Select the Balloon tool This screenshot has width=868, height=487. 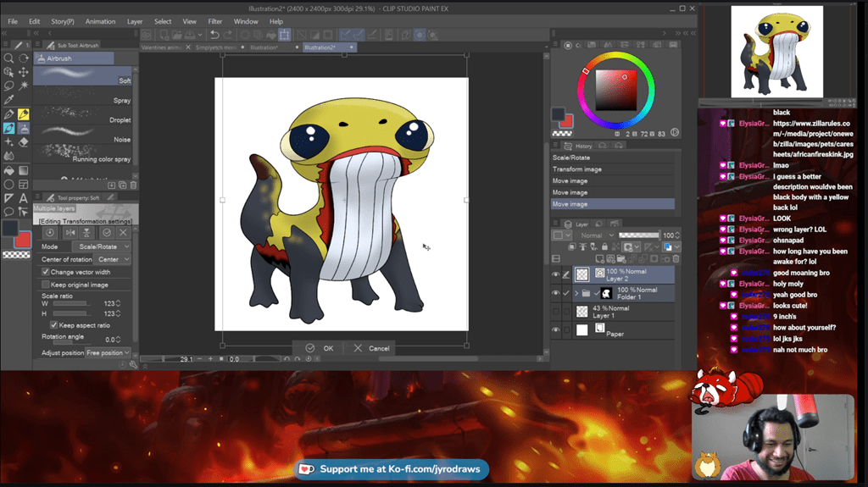[x=8, y=212]
